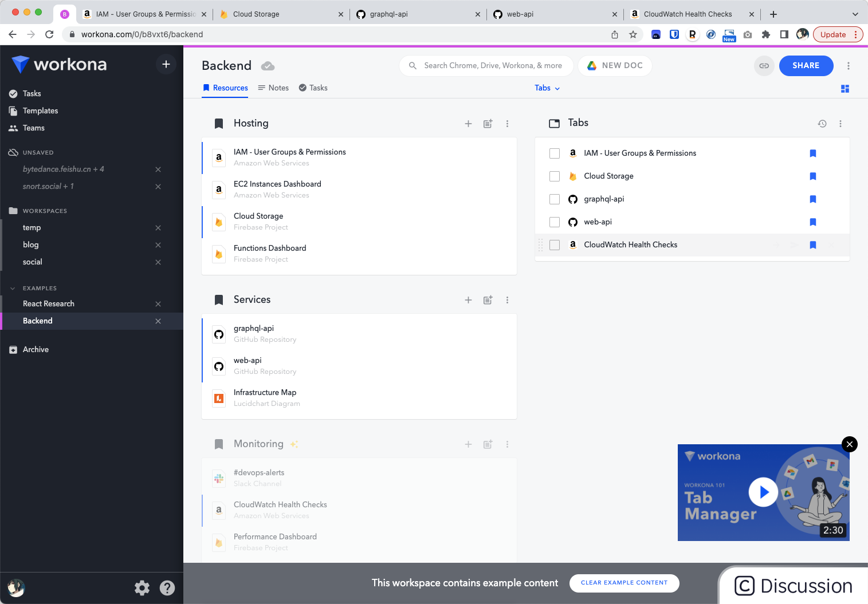Open Services section more options
The image size is (868, 604).
click(507, 300)
